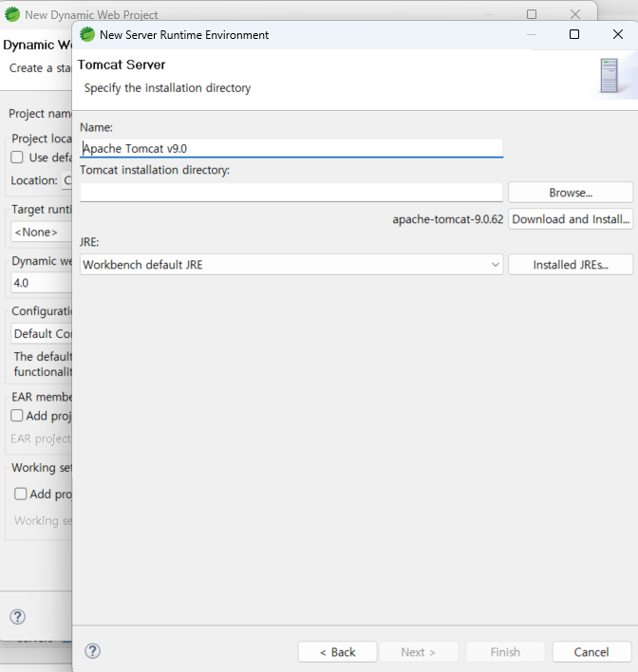Toggle the Use default location checkbox

point(17,158)
